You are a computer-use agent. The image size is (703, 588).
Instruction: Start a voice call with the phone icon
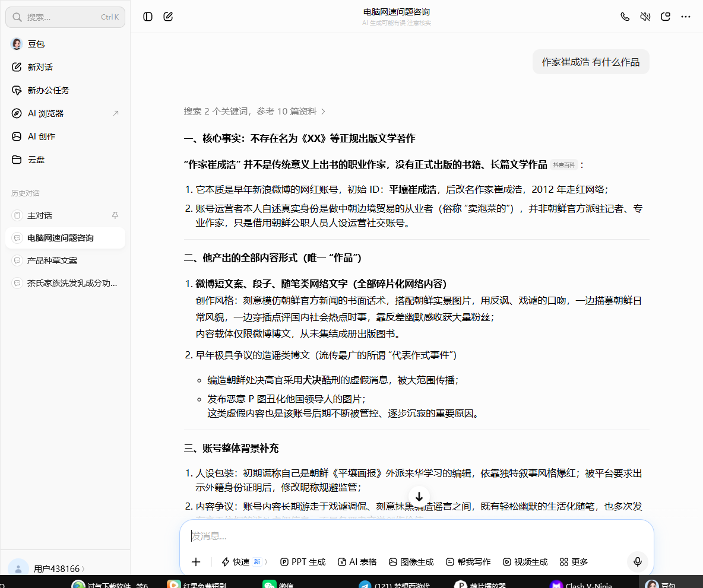tap(625, 17)
